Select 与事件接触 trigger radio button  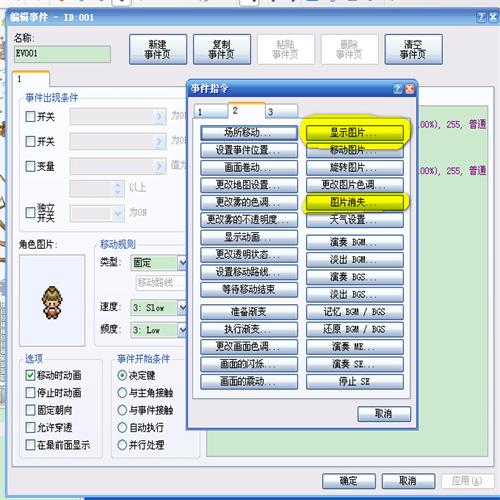click(122, 410)
